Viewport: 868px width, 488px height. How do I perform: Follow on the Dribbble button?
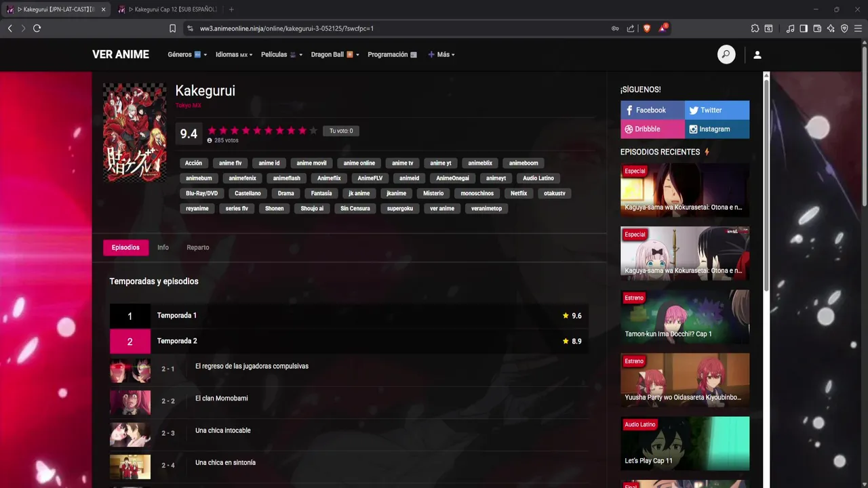[652, 129]
